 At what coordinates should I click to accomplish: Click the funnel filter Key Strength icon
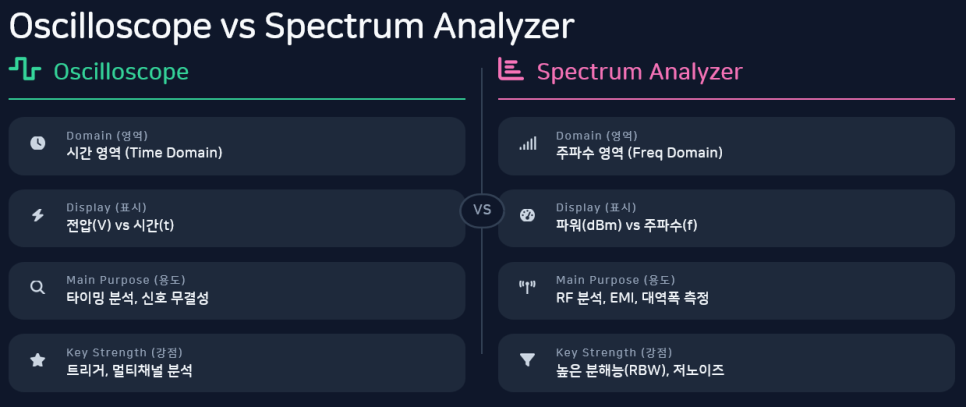click(x=527, y=360)
